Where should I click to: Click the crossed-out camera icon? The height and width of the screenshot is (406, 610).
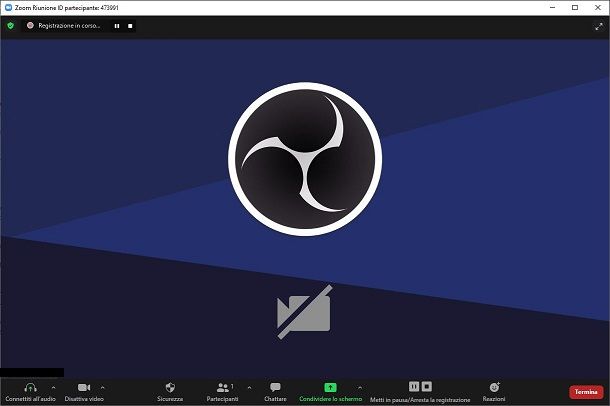[x=304, y=312]
